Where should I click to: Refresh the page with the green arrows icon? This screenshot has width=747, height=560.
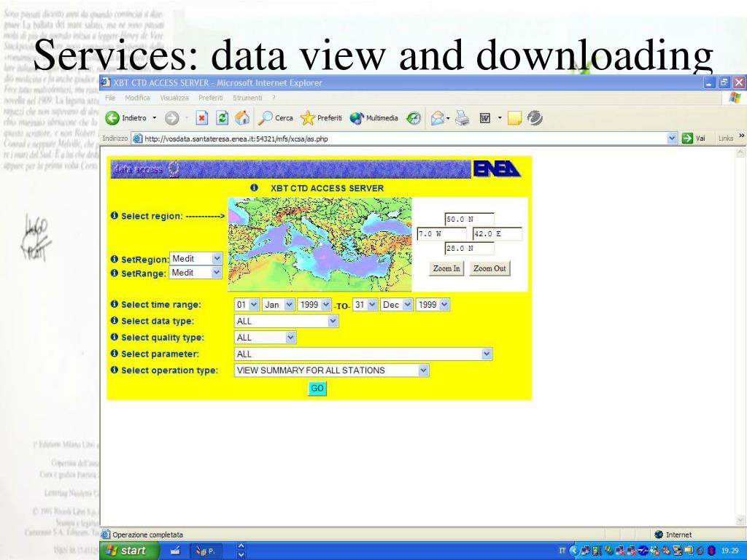[222, 118]
